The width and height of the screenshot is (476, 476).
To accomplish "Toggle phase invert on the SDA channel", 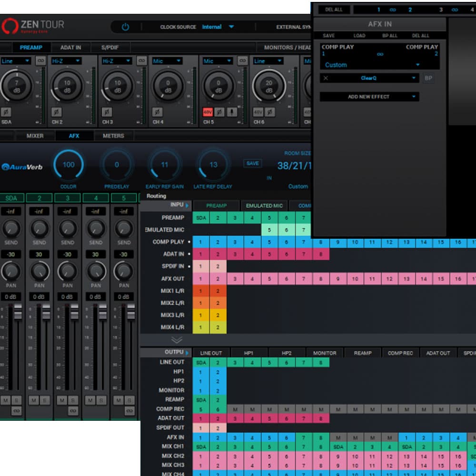I will point(5,112).
